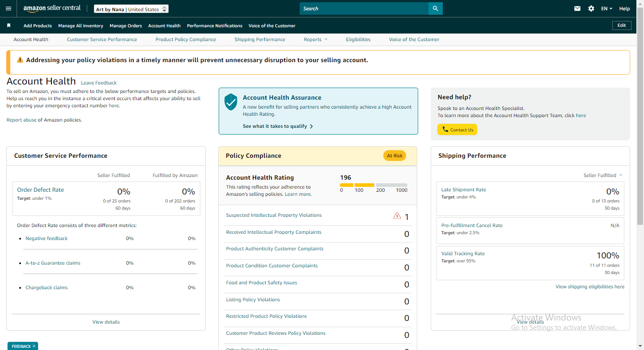Image resolution: width=644 pixels, height=350 pixels.
Task: Open the Learn more link
Action: click(x=298, y=194)
